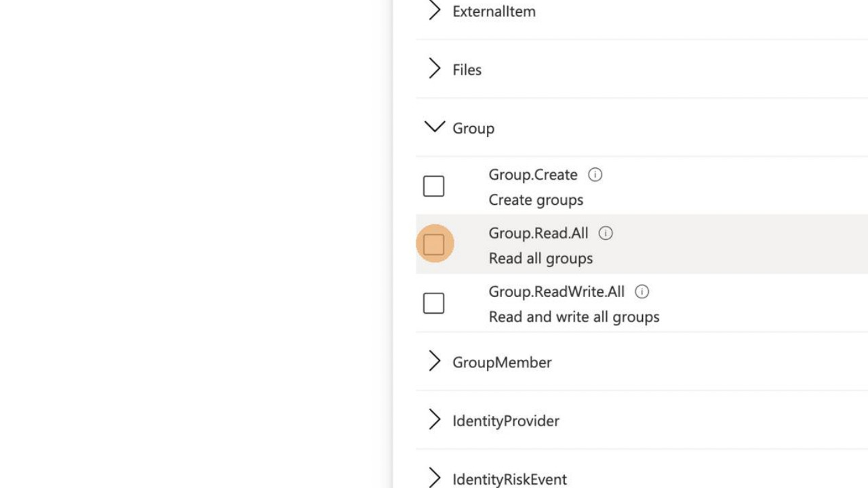This screenshot has height=488, width=868.
Task: Enable the Group.ReadWrite.All permission checkbox
Action: click(433, 303)
